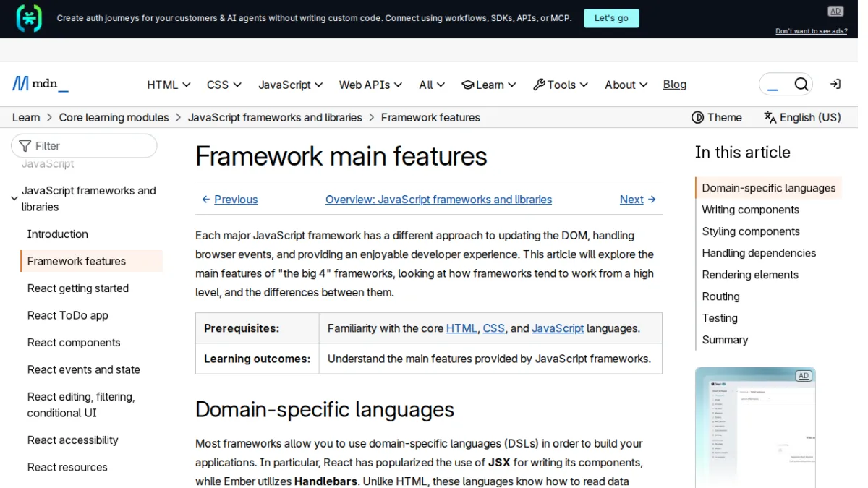Click the login arrow icon
Viewport: 868px width, 488px height.
tap(835, 85)
